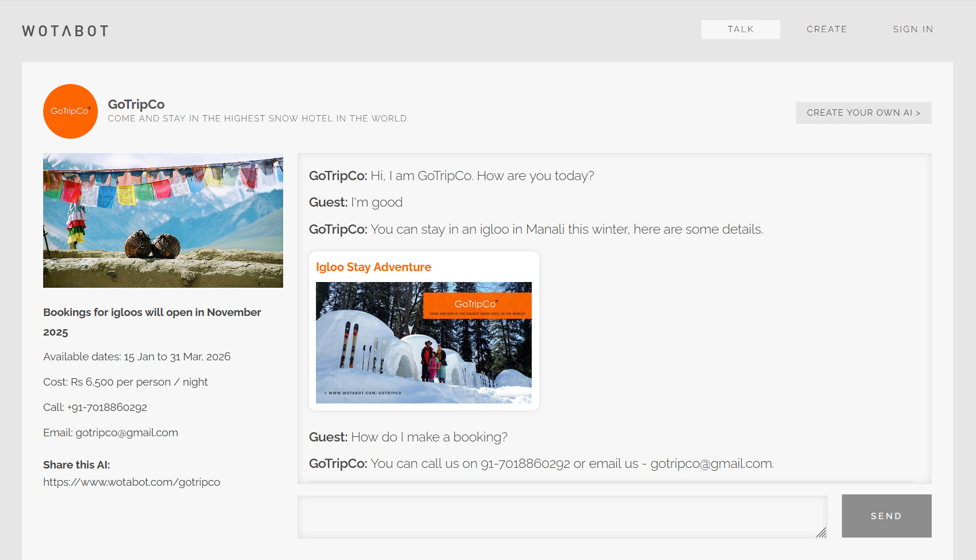976x560 pixels.
Task: Click the gotripco@gmail.com email in sidebar
Action: [127, 433]
